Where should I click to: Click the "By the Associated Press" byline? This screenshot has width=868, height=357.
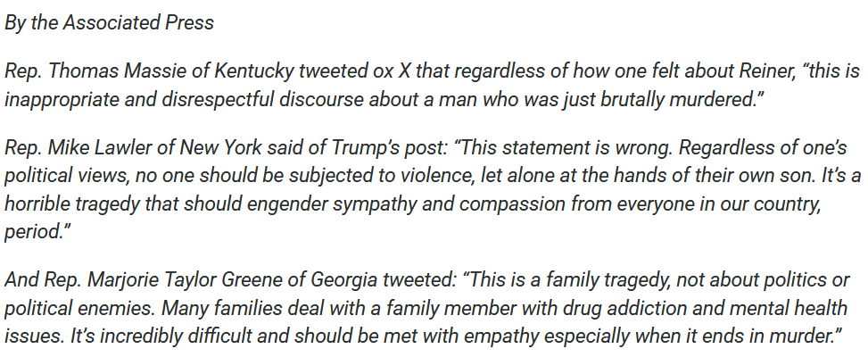coord(109,23)
